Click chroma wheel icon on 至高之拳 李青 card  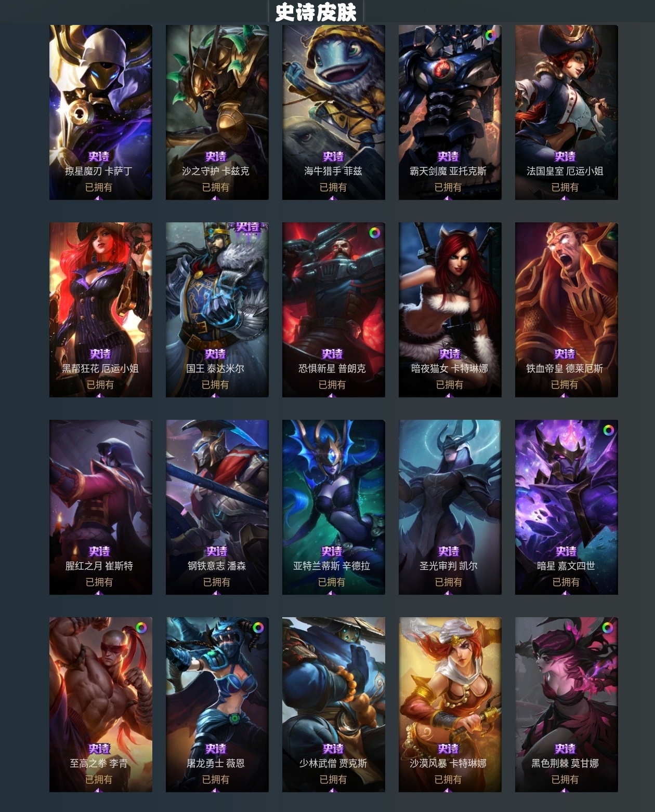[x=141, y=628]
